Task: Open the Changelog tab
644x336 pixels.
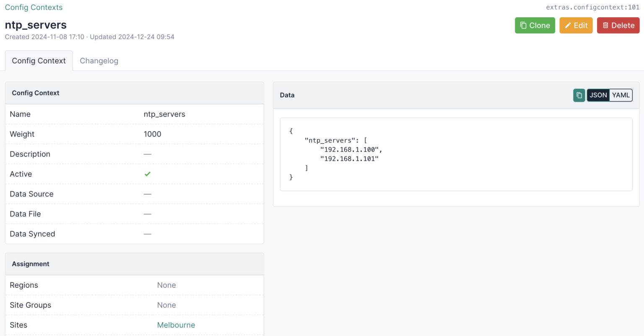Action: click(99, 61)
